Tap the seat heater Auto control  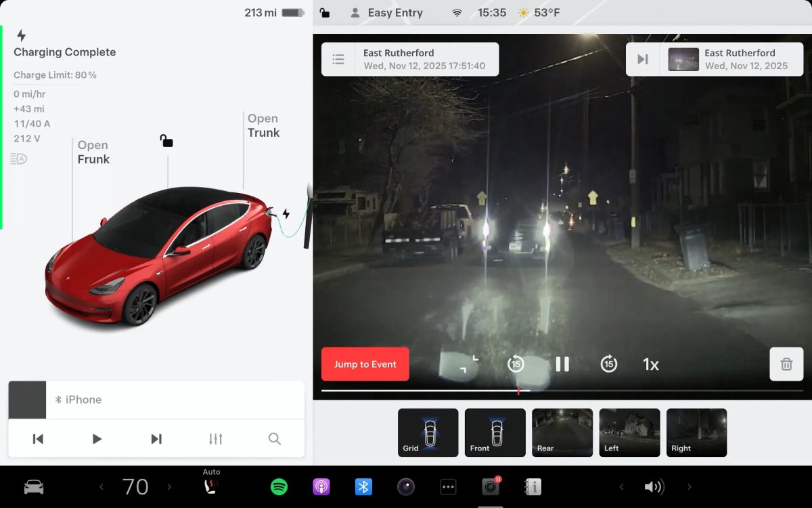pos(211,486)
